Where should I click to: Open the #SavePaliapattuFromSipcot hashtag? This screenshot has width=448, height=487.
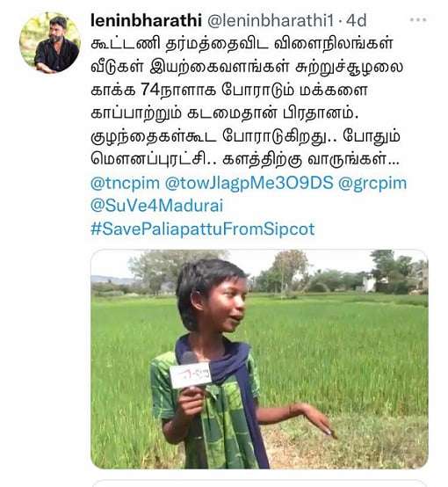203,229
